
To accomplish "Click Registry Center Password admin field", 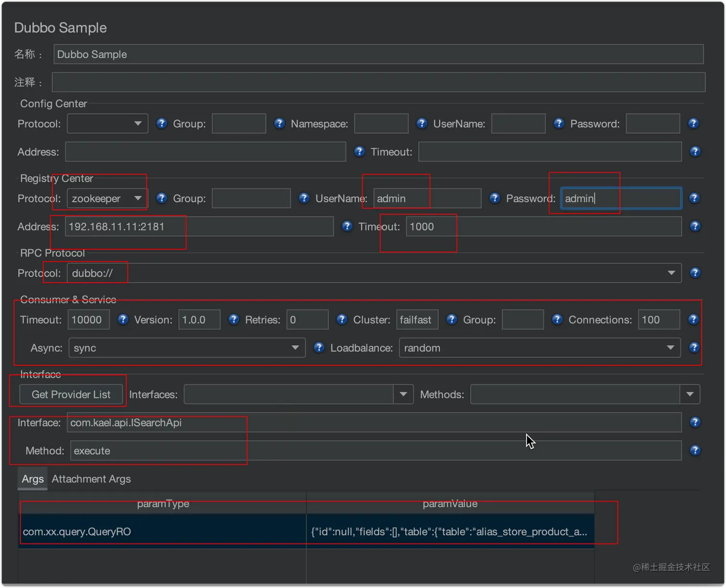I will click(x=621, y=198).
